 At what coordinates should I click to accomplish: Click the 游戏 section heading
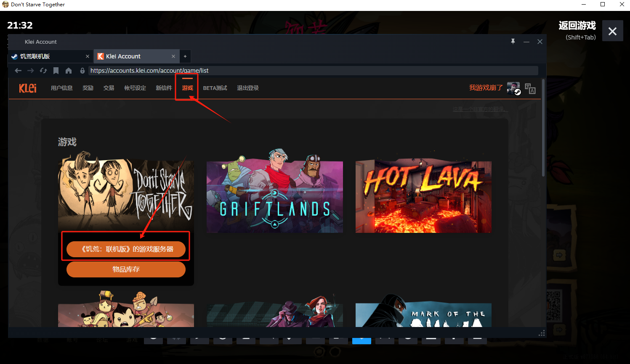(x=67, y=142)
